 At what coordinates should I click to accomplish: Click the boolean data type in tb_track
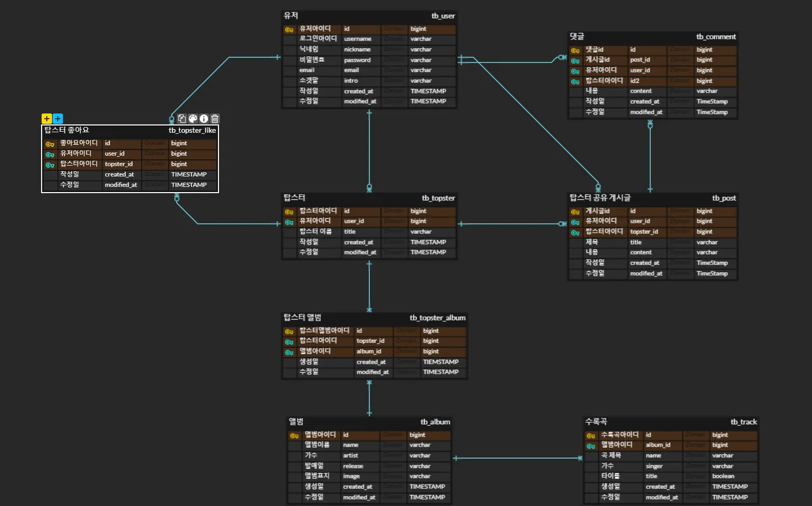tap(724, 476)
